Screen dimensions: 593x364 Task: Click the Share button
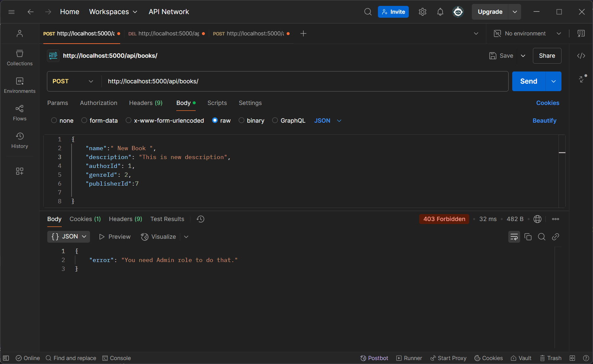547,56
